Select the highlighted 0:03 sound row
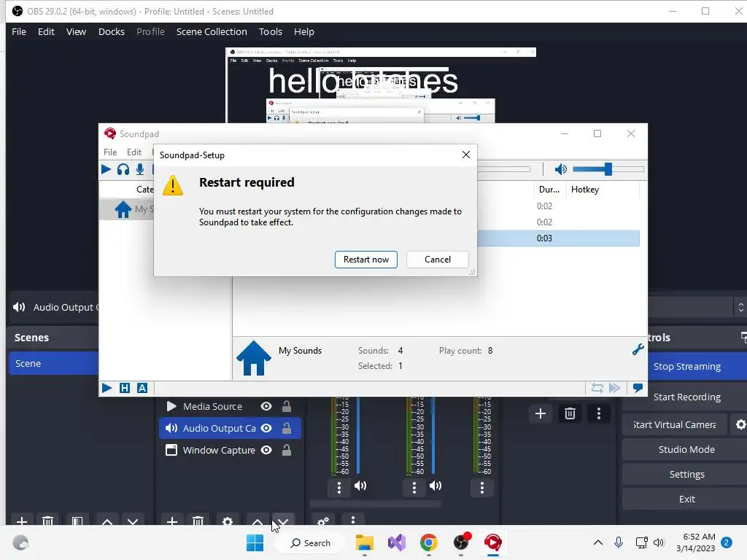747x560 pixels. tap(558, 238)
